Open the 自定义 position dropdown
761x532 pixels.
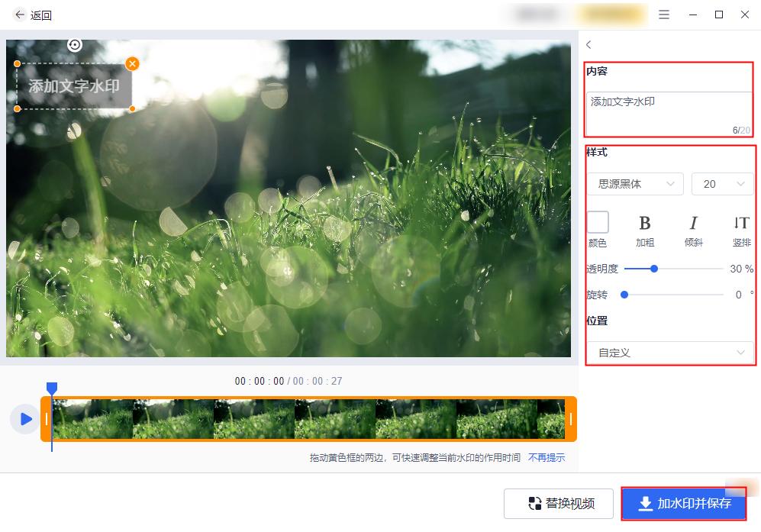tap(670, 353)
